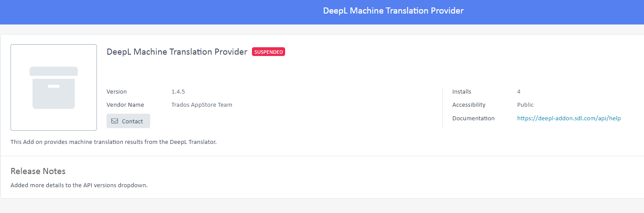644x213 pixels.
Task: Click the add-on description about DeepL Translator
Action: 114,142
